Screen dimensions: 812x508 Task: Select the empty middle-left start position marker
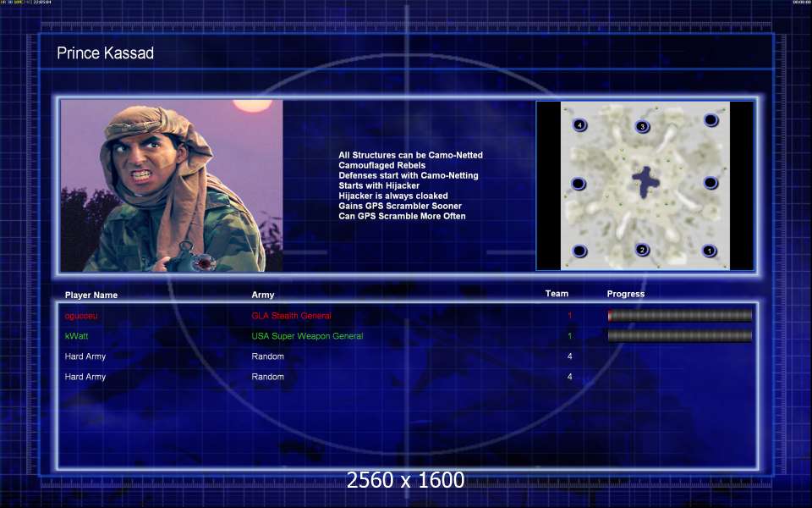579,184
